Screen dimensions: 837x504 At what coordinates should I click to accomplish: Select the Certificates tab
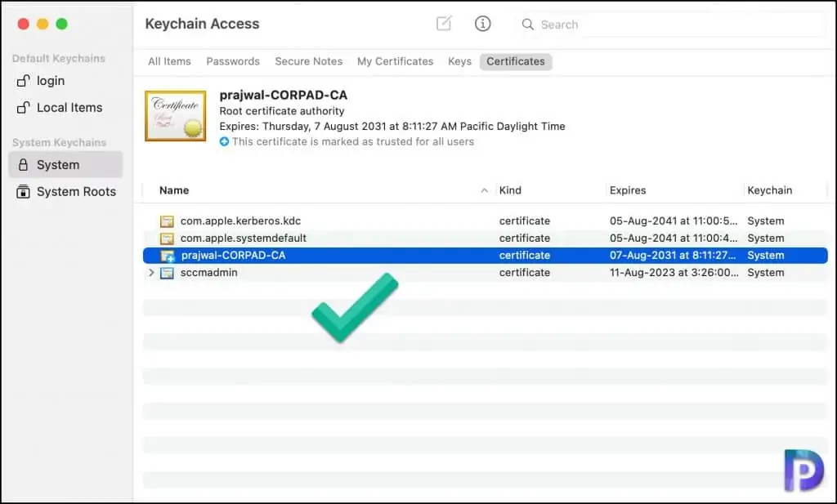tap(516, 61)
